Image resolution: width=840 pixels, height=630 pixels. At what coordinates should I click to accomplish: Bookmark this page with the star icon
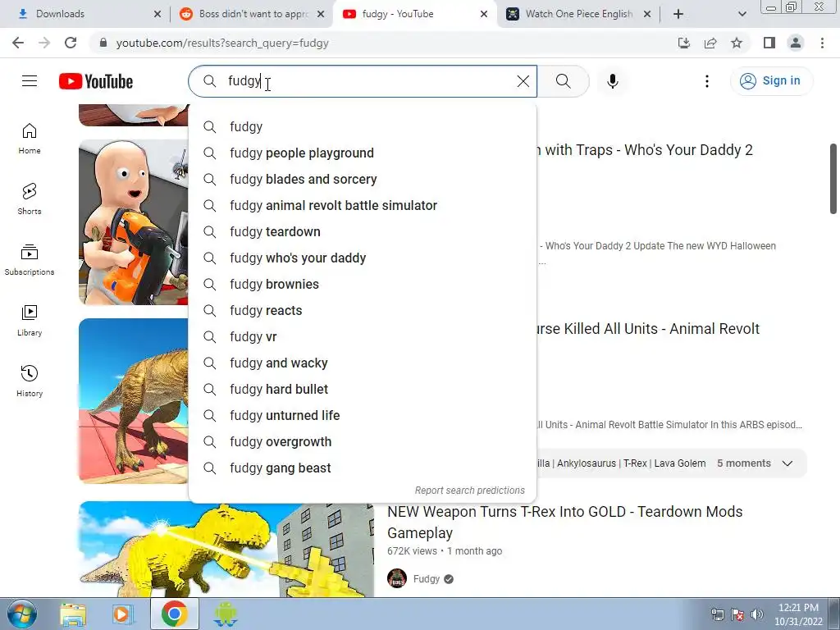click(737, 43)
